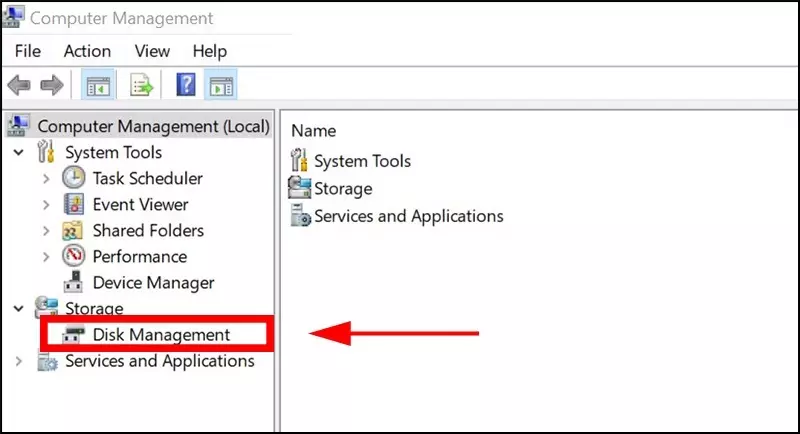Image resolution: width=800 pixels, height=434 pixels.
Task: Open the File menu
Action: (28, 51)
